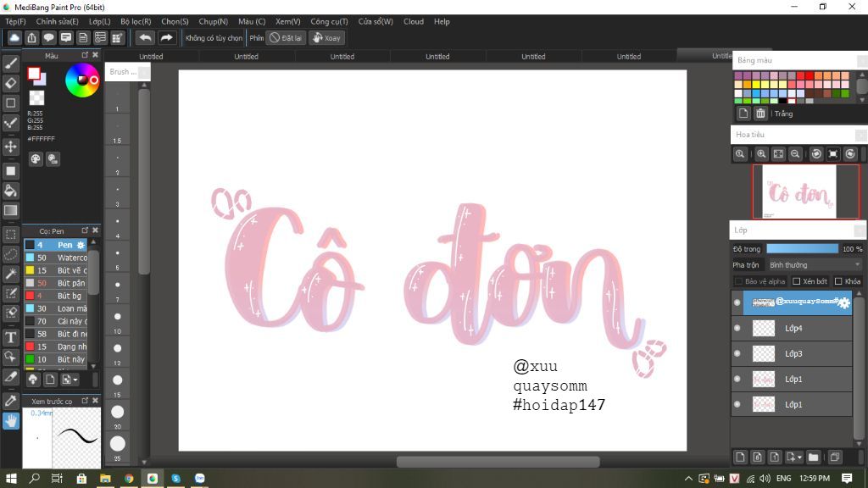Hide the Lớp3 layer
Screen dimensions: 868x488
pos(737,353)
